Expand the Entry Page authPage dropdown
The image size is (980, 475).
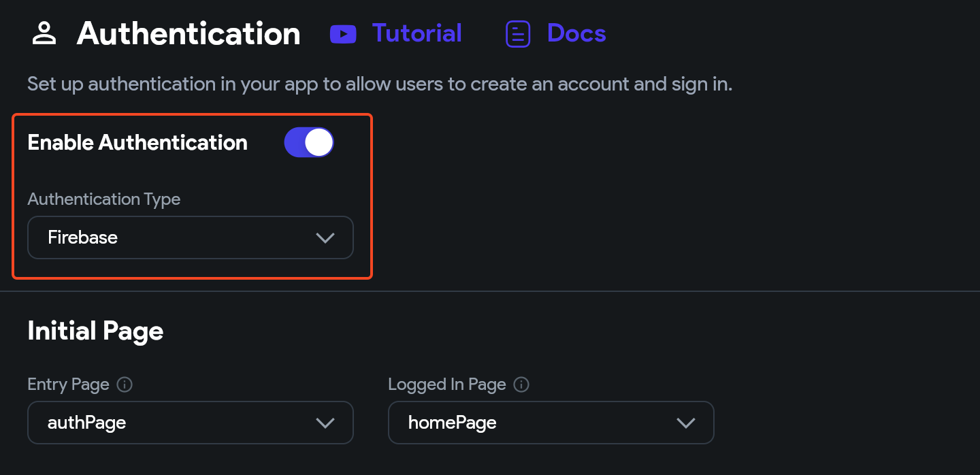click(191, 423)
